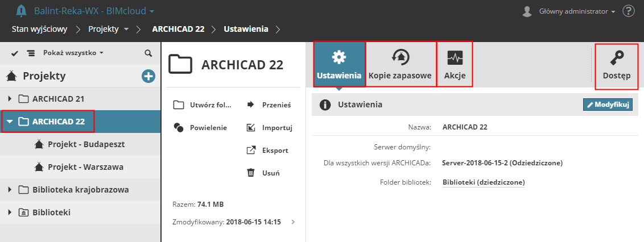Click the Przenieś action
The height and width of the screenshot is (242, 644).
[269, 105]
